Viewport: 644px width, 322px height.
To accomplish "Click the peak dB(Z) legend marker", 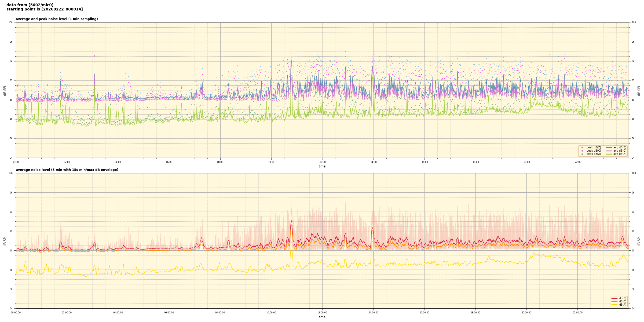I will coord(582,148).
